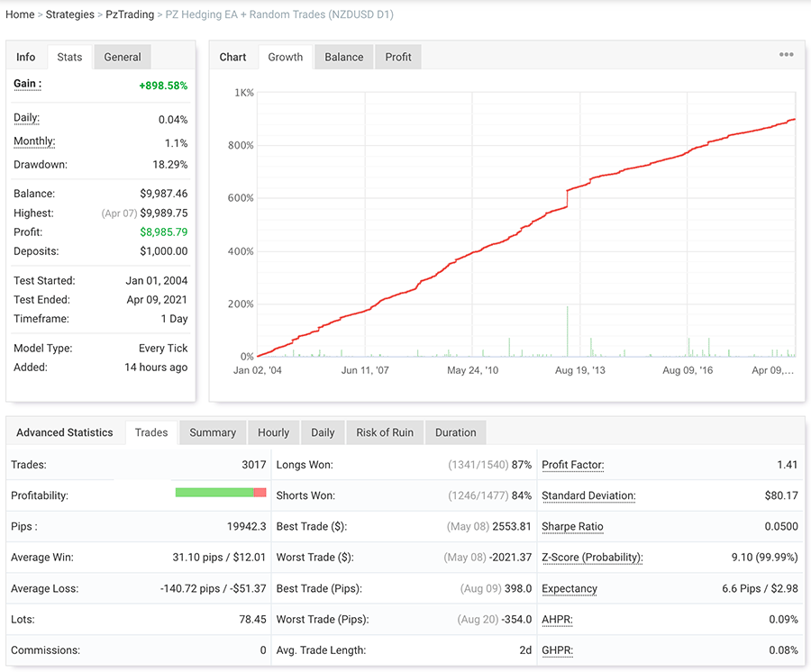Click the 6.6 Pips / $2.98 expectancy

(x=760, y=588)
